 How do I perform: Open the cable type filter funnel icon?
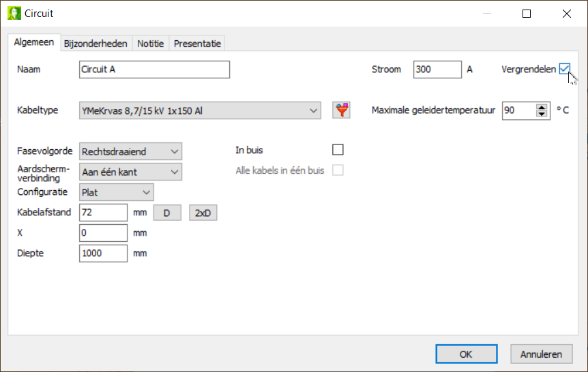341,110
